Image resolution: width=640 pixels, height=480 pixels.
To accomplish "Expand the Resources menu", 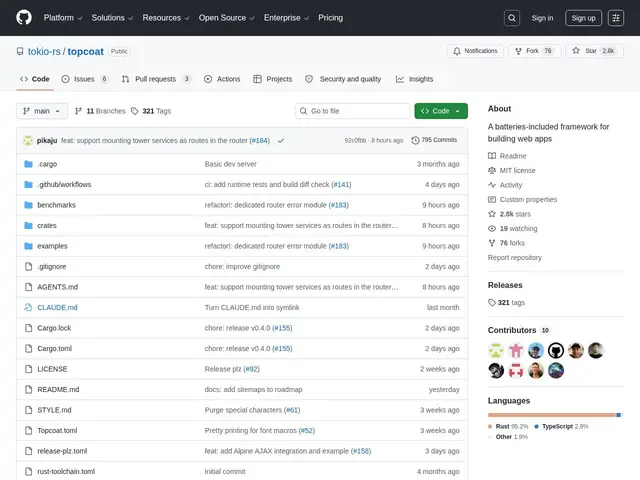I will coord(166,18).
